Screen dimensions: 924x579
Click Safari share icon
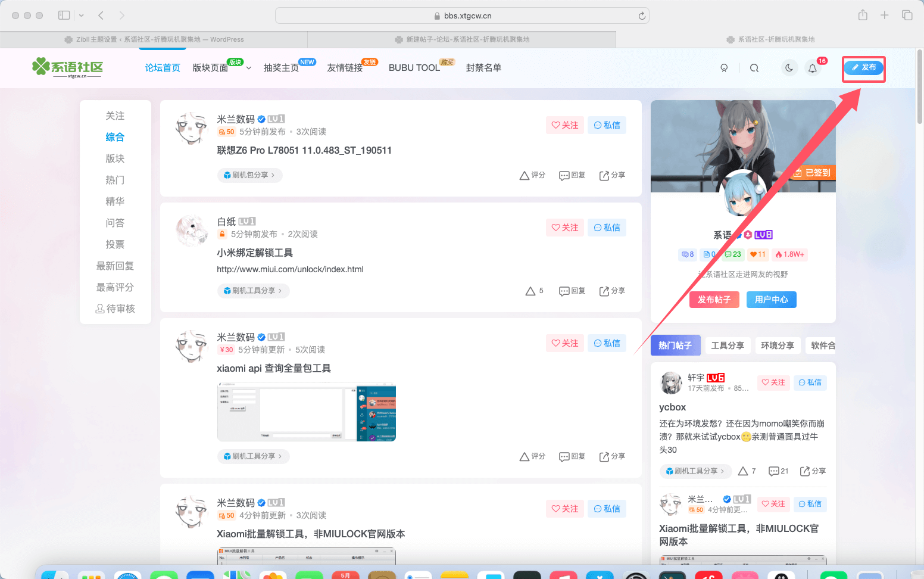coord(863,15)
